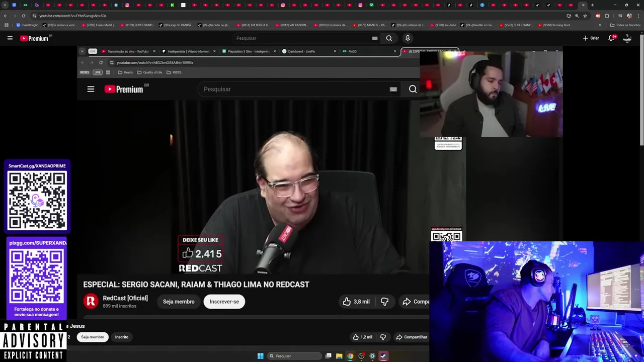
Task: Click the Windows taskbar Pesquisar search box
Action: (x=294, y=356)
